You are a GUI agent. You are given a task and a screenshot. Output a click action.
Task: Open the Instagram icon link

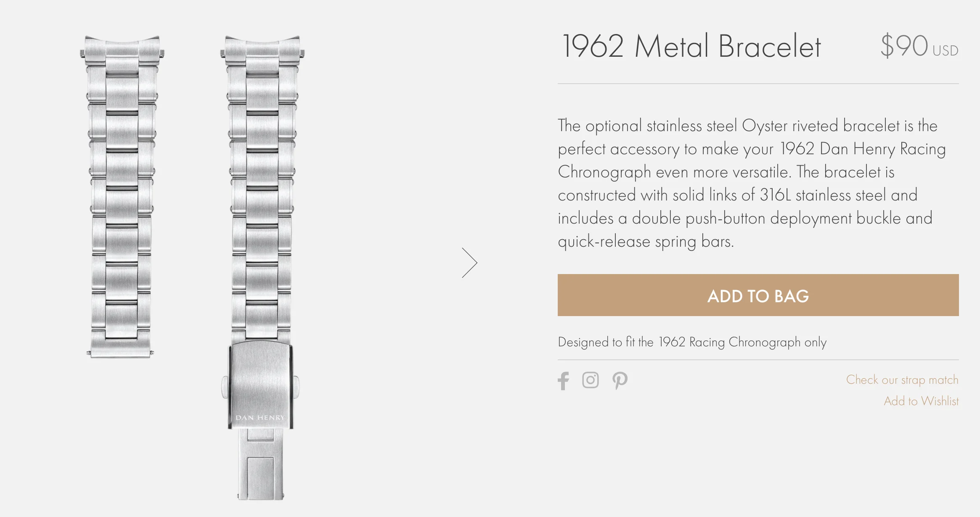590,380
